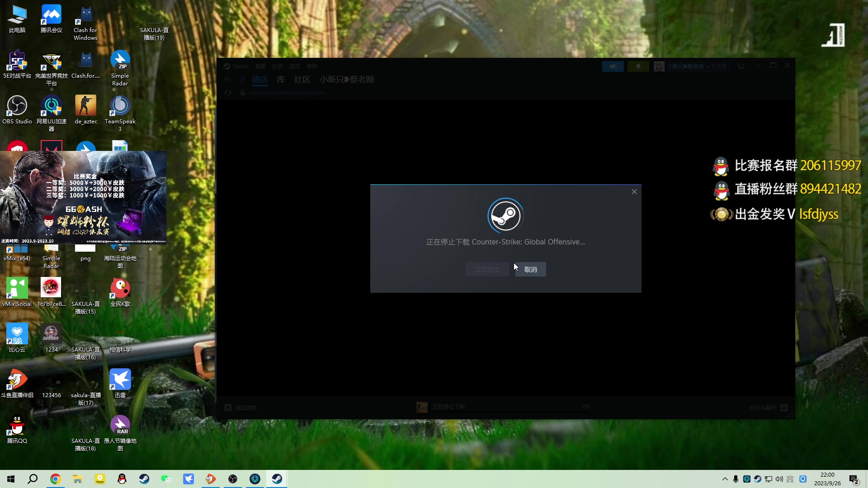Select 斗鱼直播伴侣 desktop shortcut
Viewport: 868px width, 488px height.
(x=17, y=384)
